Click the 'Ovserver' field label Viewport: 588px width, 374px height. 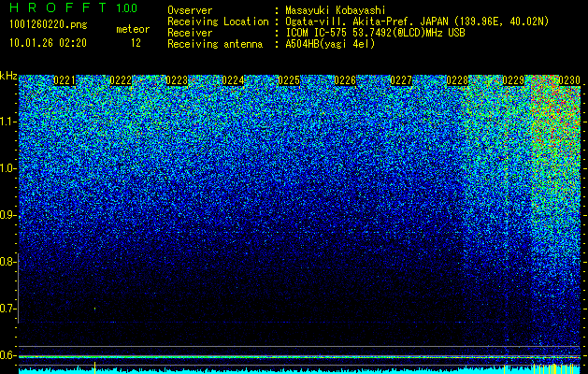click(x=190, y=10)
